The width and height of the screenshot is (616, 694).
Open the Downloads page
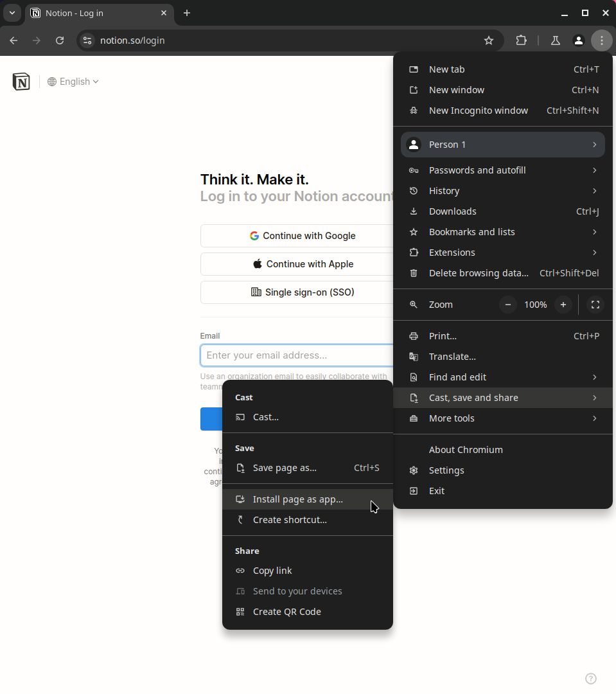tap(452, 211)
